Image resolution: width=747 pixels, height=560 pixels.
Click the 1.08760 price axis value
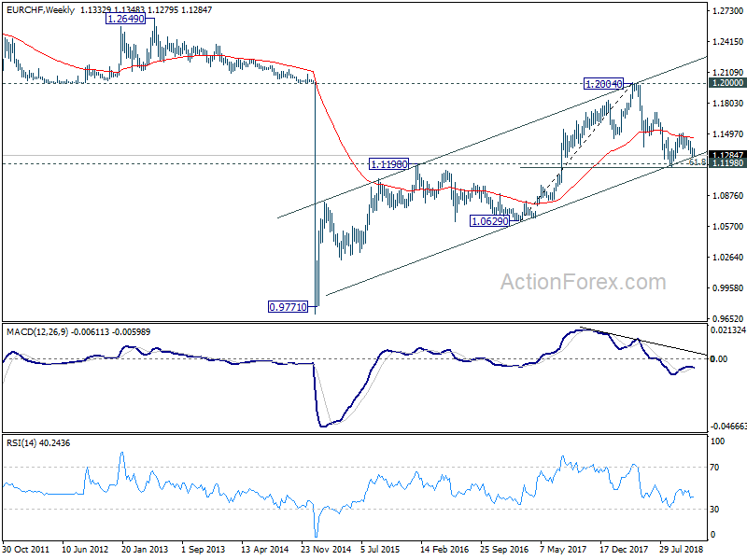pyautogui.click(x=727, y=195)
